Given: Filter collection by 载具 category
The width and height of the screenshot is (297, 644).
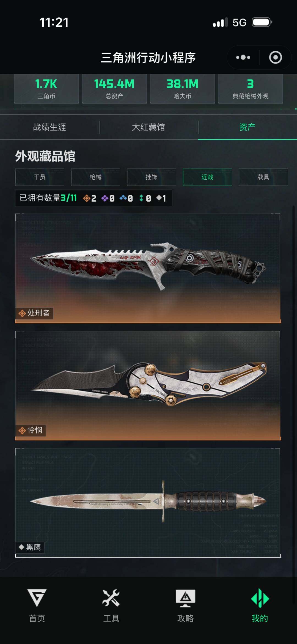Looking at the screenshot, I should click(263, 177).
